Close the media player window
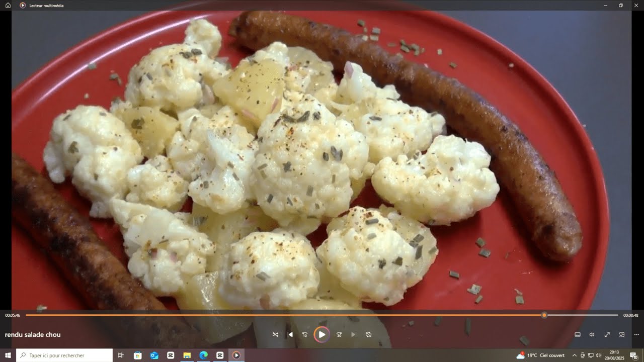The image size is (644, 362). tap(636, 5)
